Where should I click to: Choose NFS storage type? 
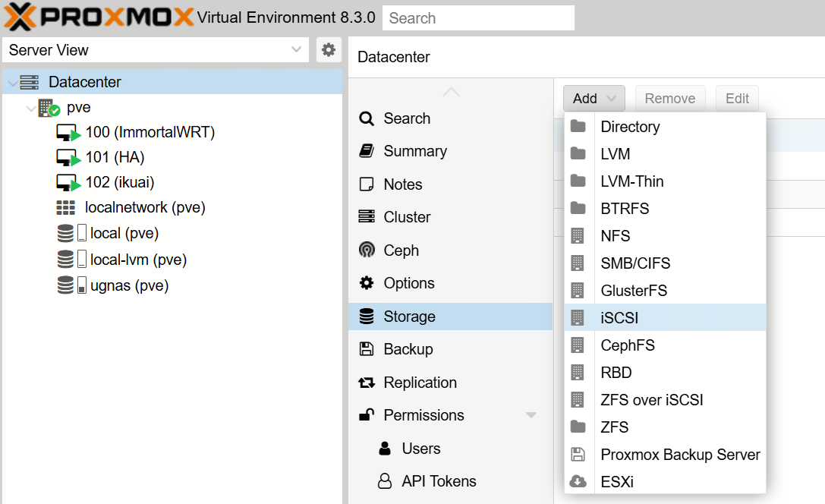(615, 236)
